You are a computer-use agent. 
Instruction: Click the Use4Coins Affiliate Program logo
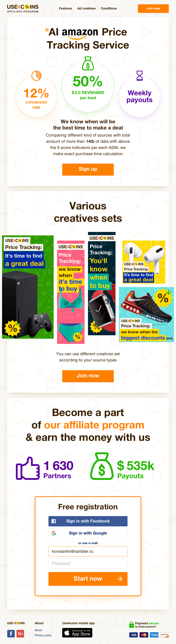pyautogui.click(x=23, y=8)
